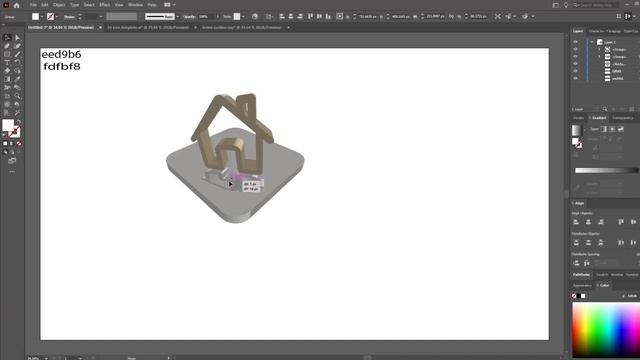
Task: Pick a color from the Color spectrum
Action: click(606, 331)
